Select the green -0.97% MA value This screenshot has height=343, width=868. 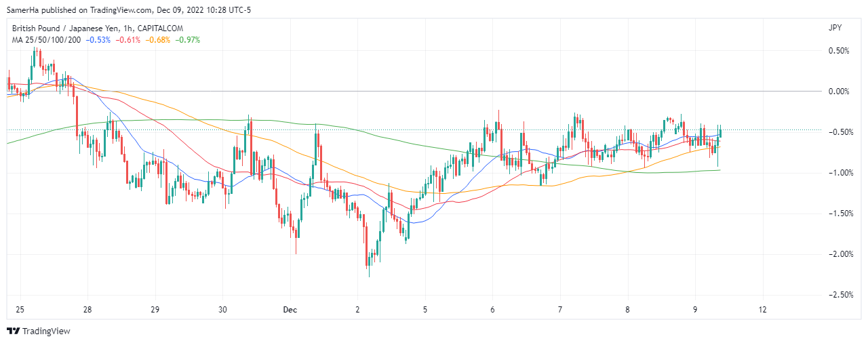(x=186, y=40)
